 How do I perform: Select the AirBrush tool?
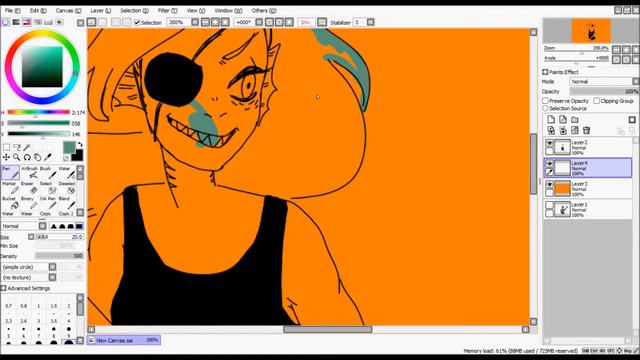29,172
